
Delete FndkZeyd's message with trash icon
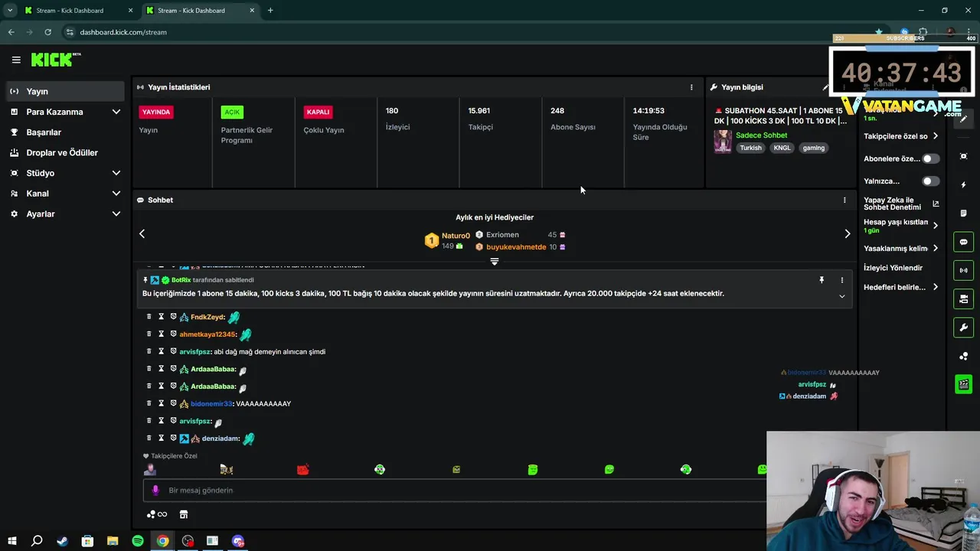(149, 317)
